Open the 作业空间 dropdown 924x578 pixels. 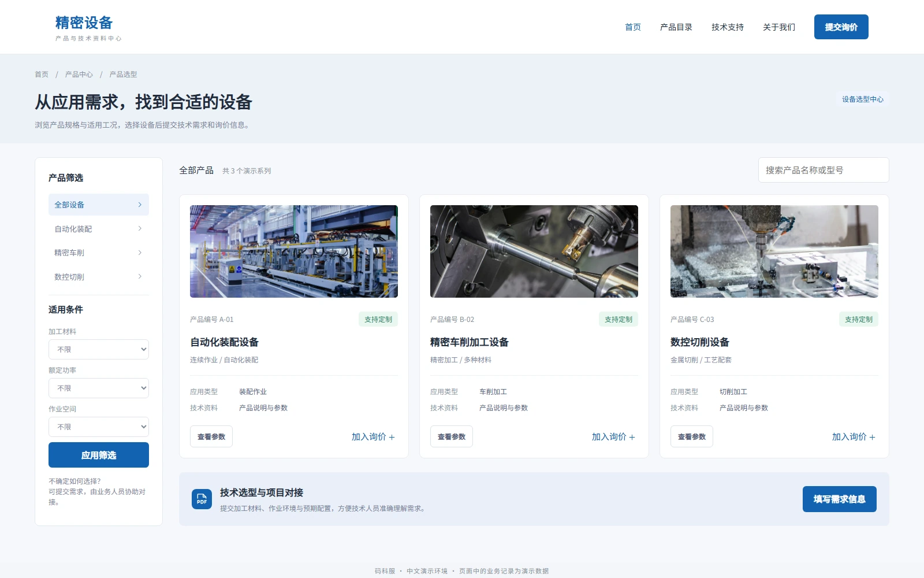coord(99,427)
